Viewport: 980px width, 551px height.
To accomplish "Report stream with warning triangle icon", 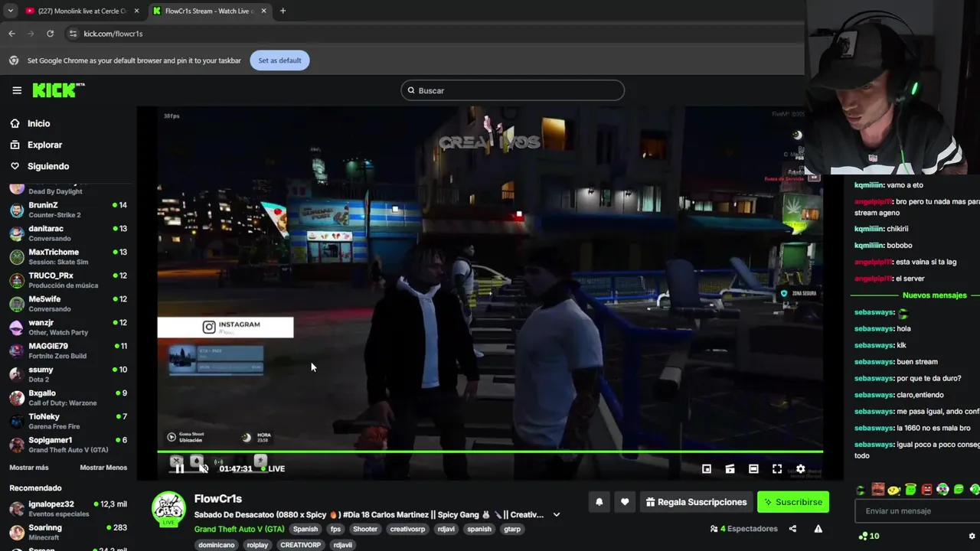I will pos(818,529).
